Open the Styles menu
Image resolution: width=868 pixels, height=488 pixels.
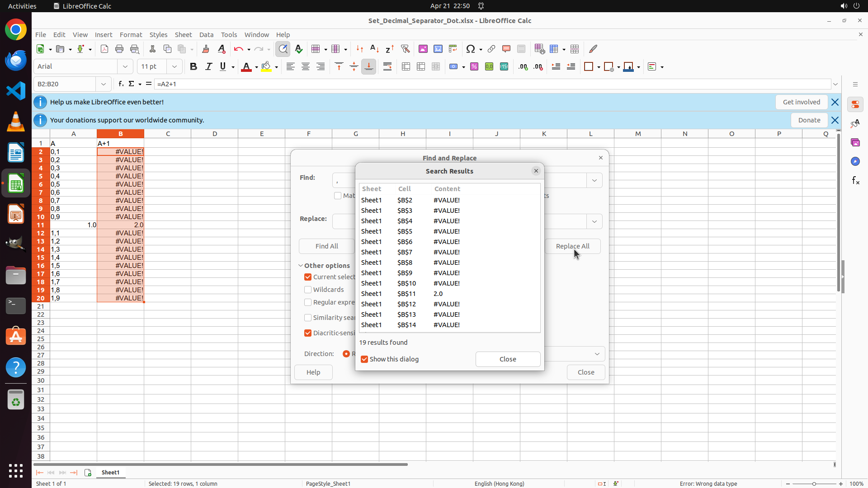158,35
